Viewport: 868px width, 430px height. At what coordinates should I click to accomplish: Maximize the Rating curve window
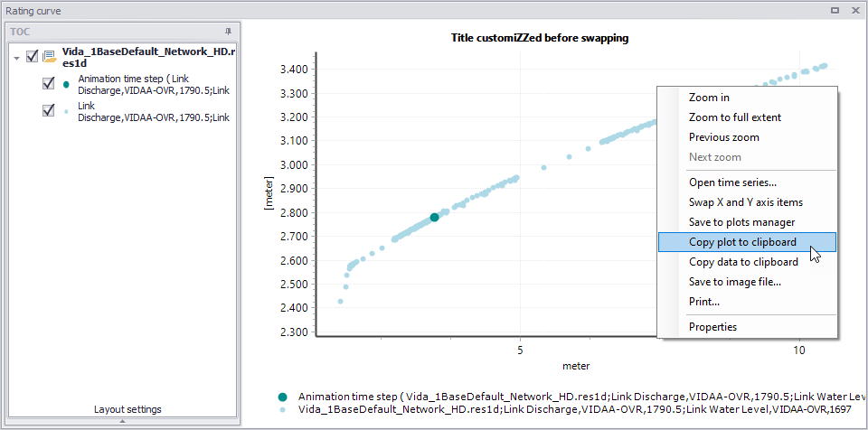835,10
